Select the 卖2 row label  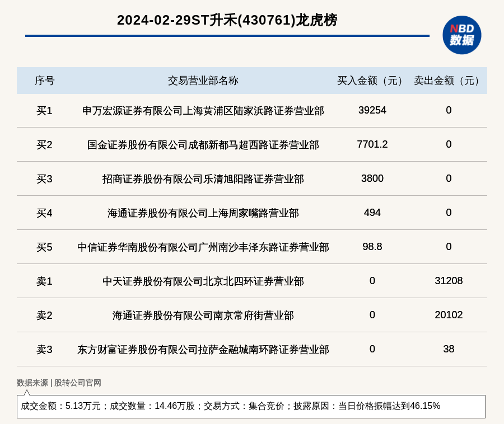coord(44,315)
